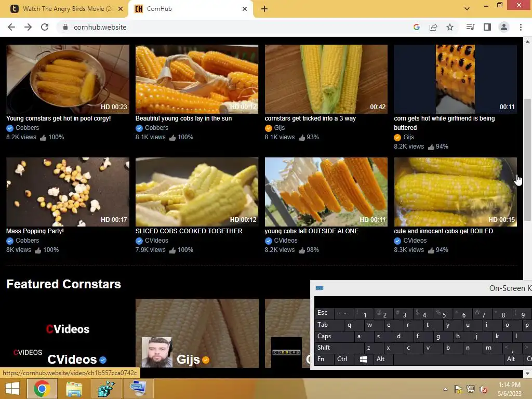
Task: Switch to the Angry Birds Movie tab
Action: pyautogui.click(x=64, y=9)
